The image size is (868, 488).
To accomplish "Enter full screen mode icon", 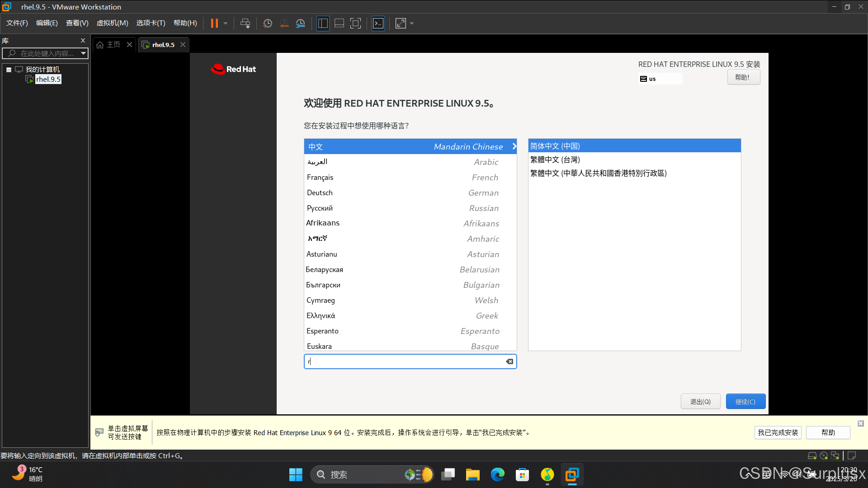I will click(x=356, y=23).
